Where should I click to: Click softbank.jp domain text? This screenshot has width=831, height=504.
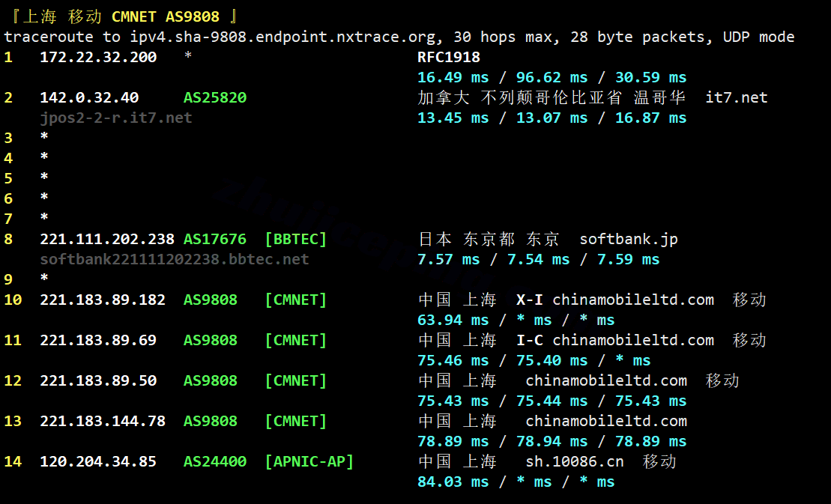point(629,240)
